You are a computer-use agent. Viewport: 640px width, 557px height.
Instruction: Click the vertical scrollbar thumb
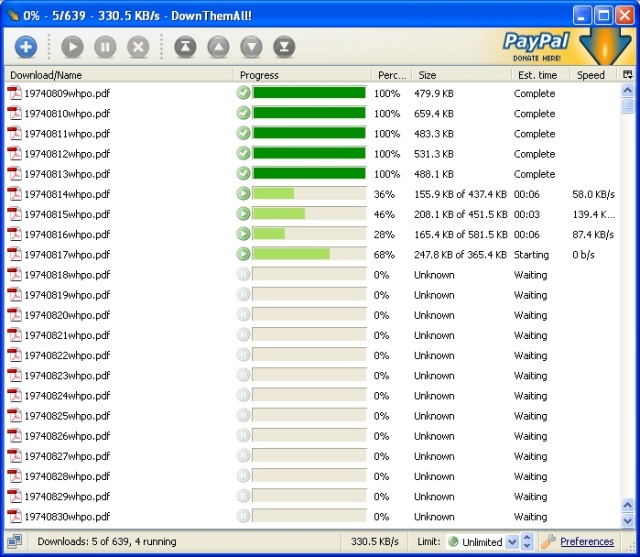[x=627, y=106]
